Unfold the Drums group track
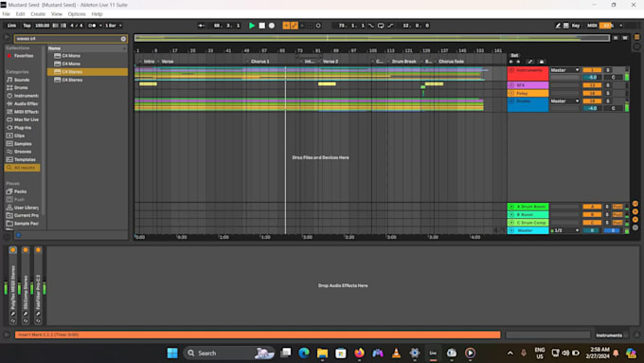The height and width of the screenshot is (363, 644). click(x=511, y=101)
